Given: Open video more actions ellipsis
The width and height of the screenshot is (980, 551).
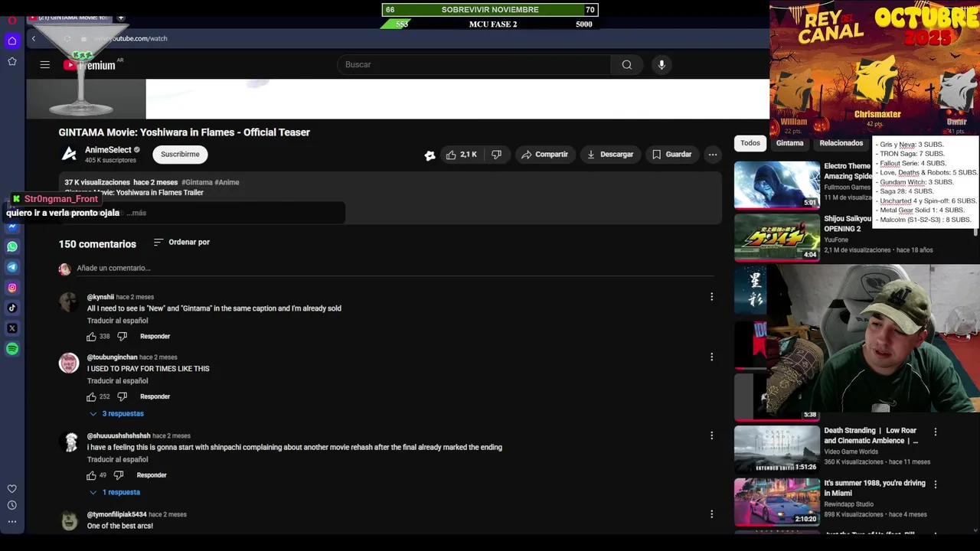Looking at the screenshot, I should point(713,155).
